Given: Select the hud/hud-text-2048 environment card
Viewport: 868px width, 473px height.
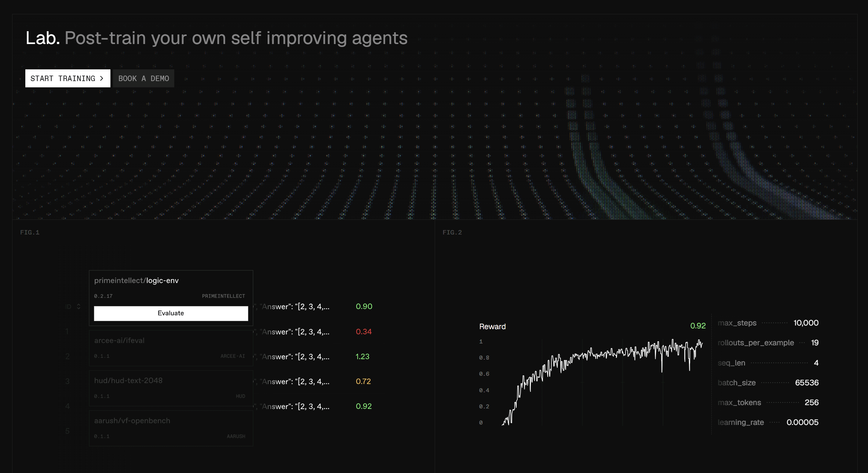Looking at the screenshot, I should [x=171, y=388].
